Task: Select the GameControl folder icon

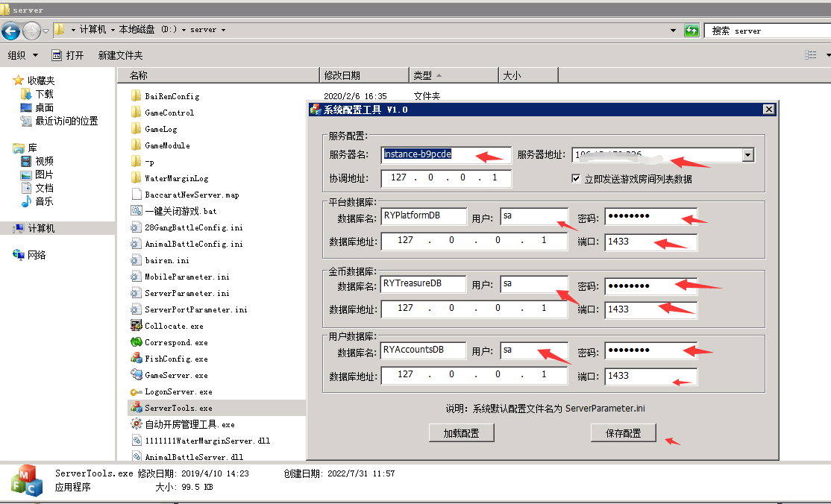Action: click(x=137, y=113)
